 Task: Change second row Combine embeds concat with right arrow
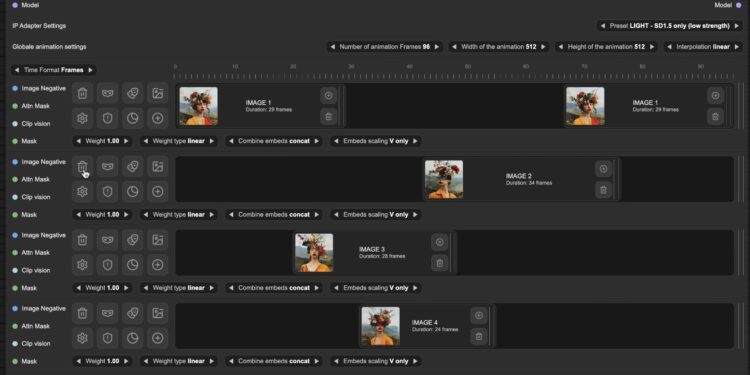click(x=317, y=215)
